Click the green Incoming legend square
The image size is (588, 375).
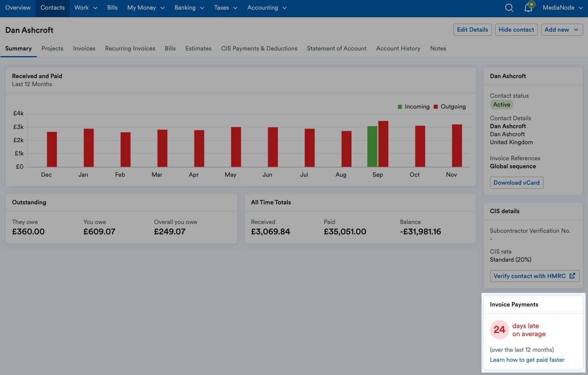[x=400, y=107]
